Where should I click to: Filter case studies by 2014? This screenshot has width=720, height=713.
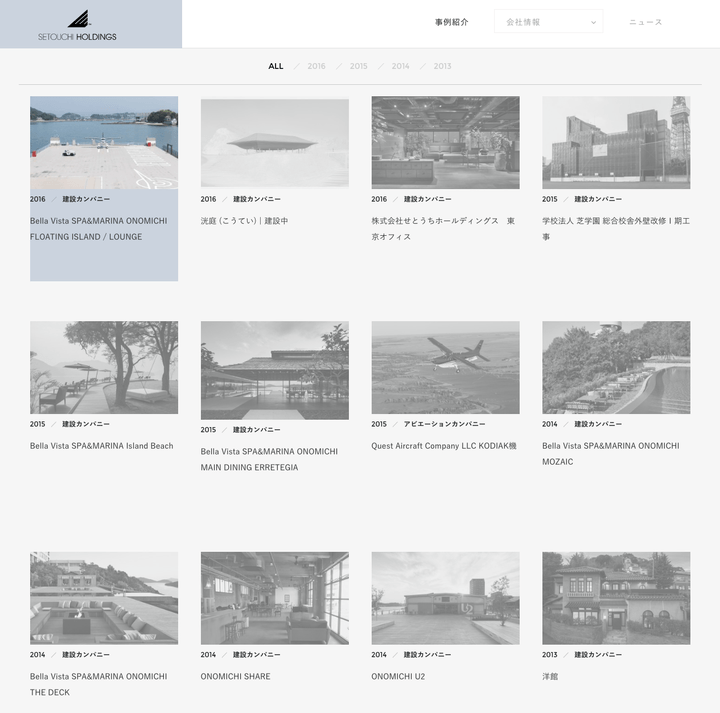pyautogui.click(x=400, y=66)
